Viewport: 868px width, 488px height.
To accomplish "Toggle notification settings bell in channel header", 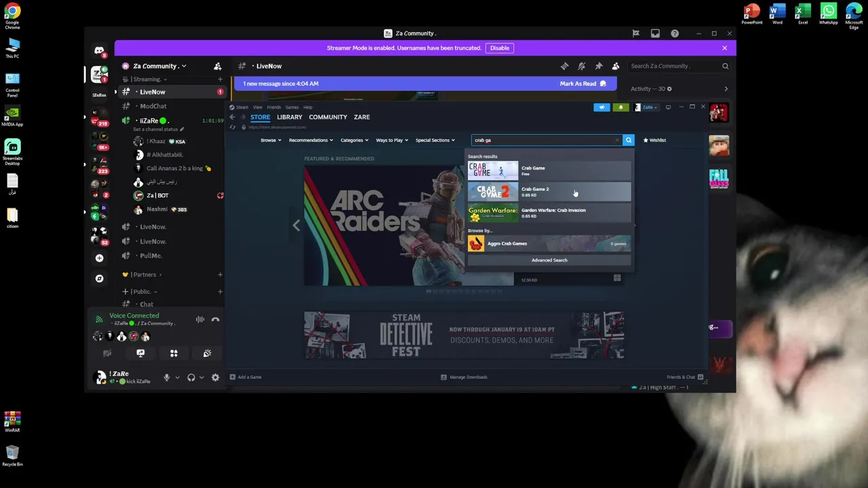I will point(581,66).
